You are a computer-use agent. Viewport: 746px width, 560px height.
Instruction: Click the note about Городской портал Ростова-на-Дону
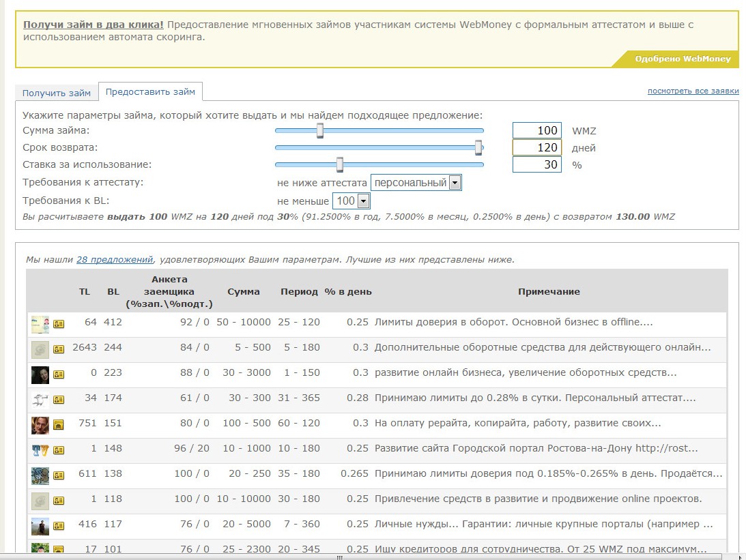(x=536, y=448)
